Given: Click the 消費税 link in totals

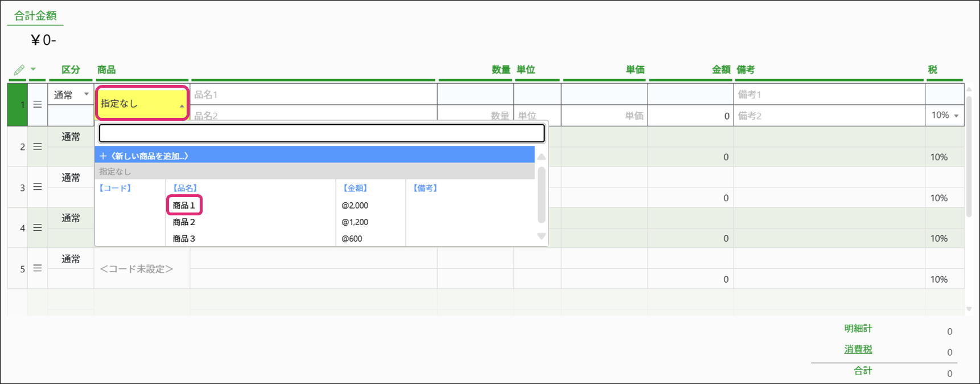Looking at the screenshot, I should click(x=858, y=350).
